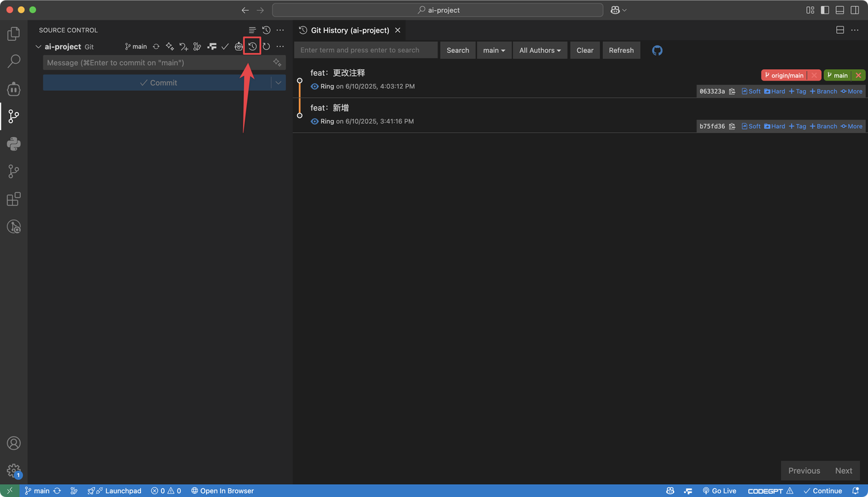Click Launchpad in status bar
The image size is (868, 497).
(115, 491)
